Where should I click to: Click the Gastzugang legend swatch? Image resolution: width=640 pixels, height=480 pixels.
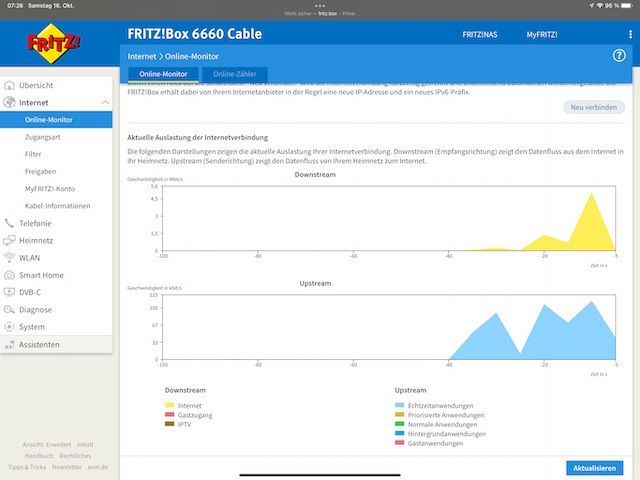(x=169, y=415)
